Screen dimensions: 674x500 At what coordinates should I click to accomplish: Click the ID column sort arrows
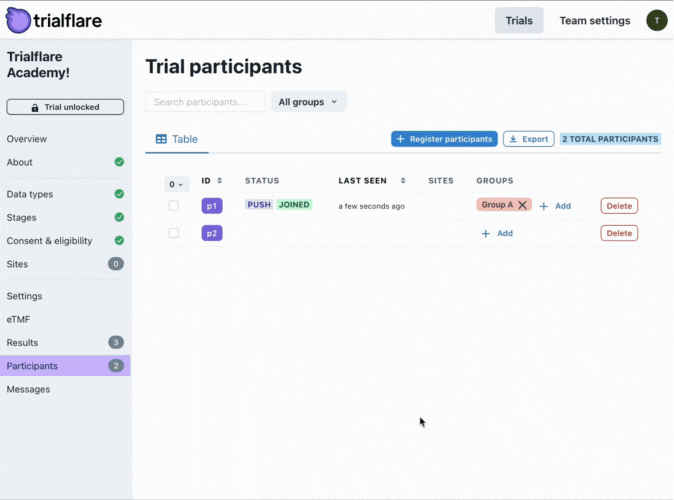tap(219, 181)
